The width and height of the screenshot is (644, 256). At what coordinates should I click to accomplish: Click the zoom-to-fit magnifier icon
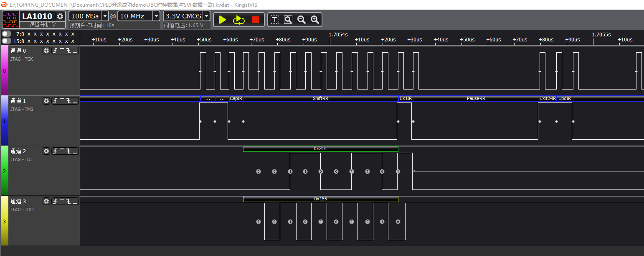[x=288, y=20]
